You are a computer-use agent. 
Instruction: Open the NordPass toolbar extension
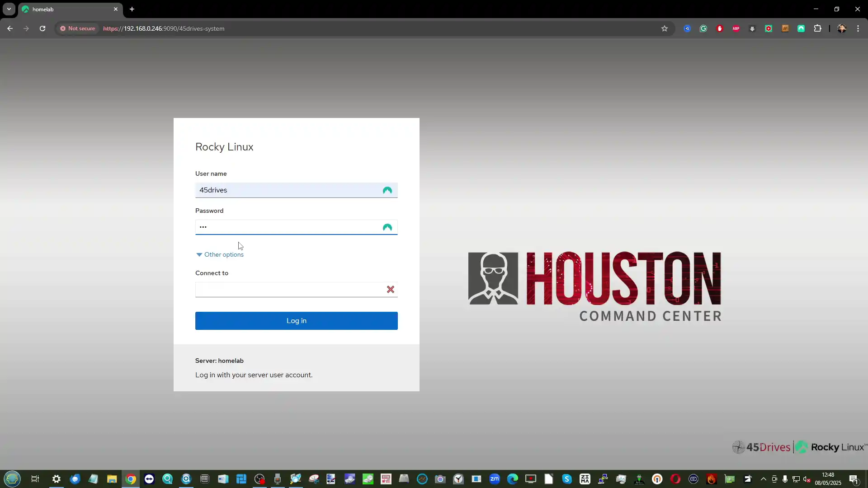(801, 28)
